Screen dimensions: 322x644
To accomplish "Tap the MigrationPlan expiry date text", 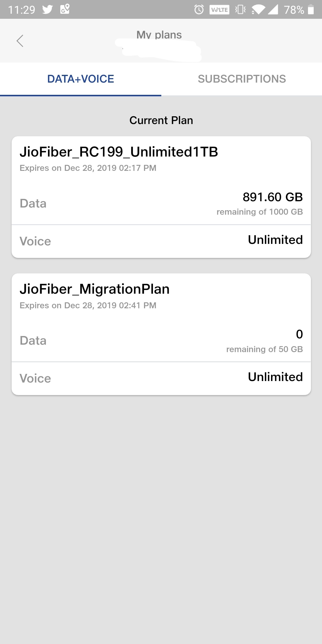I will pos(88,306).
